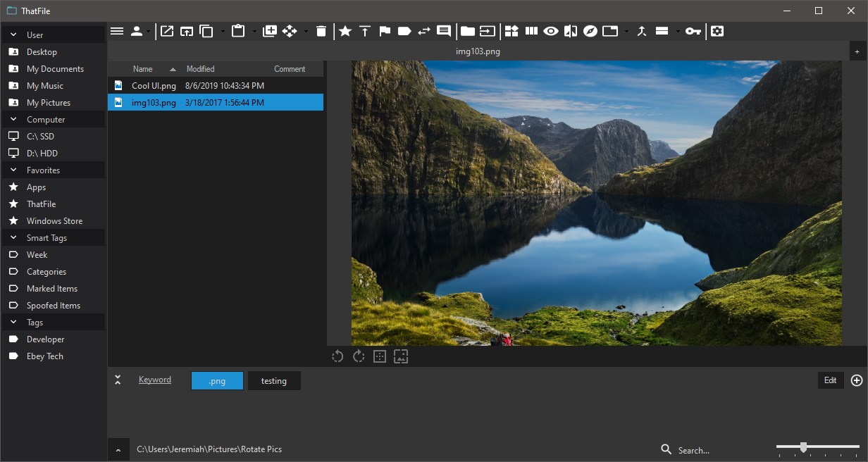The height and width of the screenshot is (462, 868).
Task: Click the widgets/categories toolbar icon
Action: (512, 31)
